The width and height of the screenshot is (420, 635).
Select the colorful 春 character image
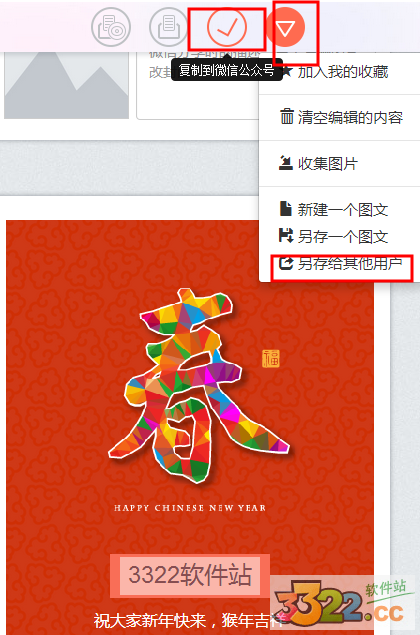coord(199,385)
